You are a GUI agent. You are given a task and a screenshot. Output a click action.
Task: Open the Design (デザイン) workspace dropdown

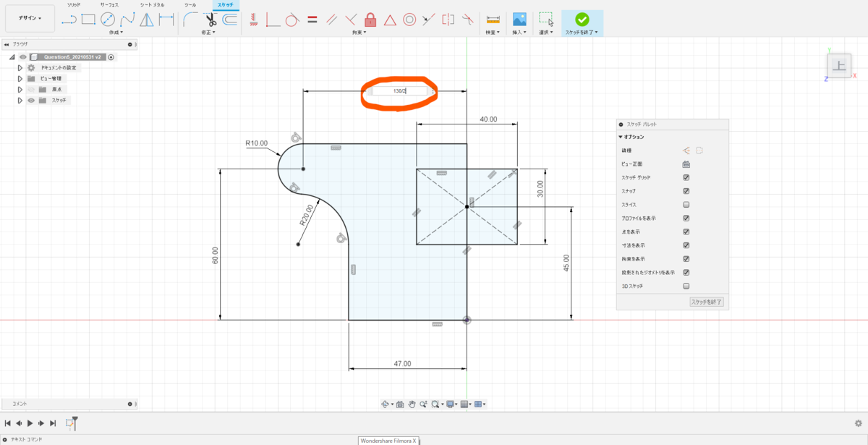[x=30, y=18]
